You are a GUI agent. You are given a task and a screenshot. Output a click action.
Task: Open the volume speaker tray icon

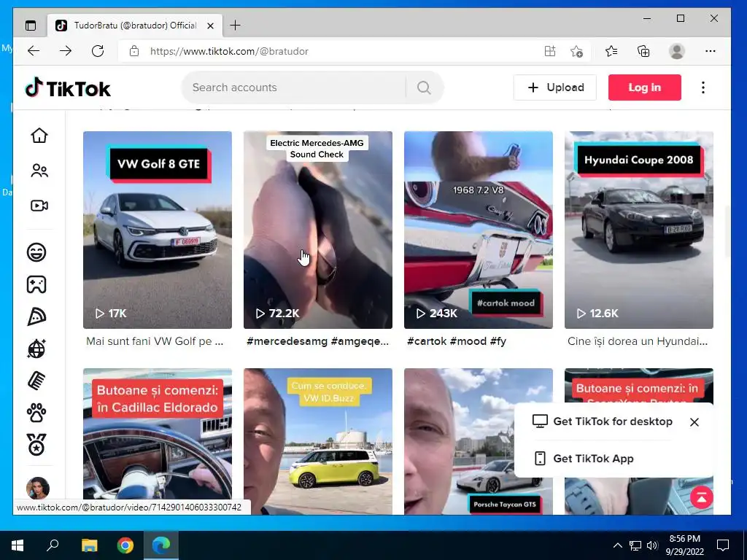pos(652,545)
